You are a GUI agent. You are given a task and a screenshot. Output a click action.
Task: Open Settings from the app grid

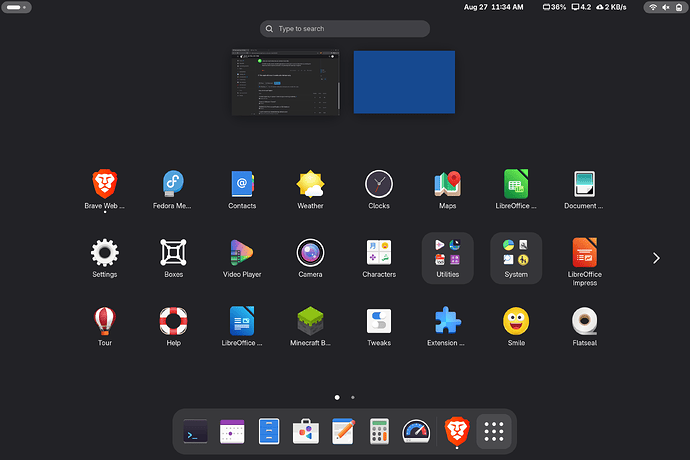(105, 258)
